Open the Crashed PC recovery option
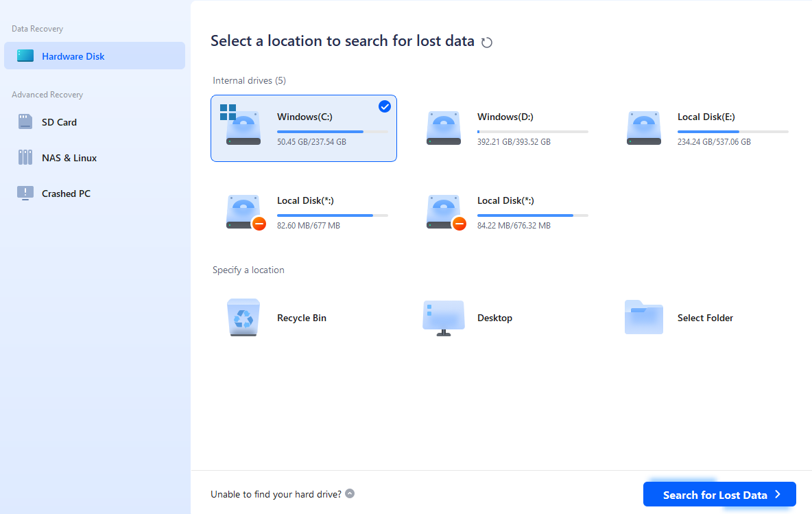The height and width of the screenshot is (514, 812). 64,193
